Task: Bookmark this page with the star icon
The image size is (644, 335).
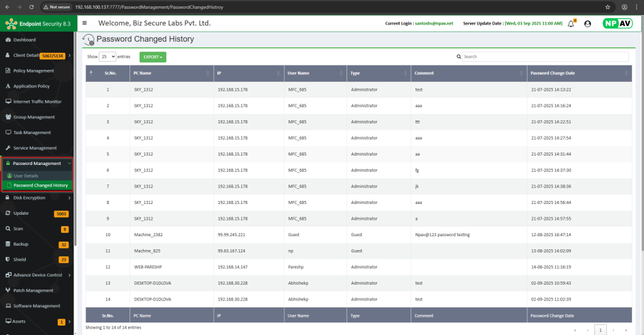Action: click(608, 7)
